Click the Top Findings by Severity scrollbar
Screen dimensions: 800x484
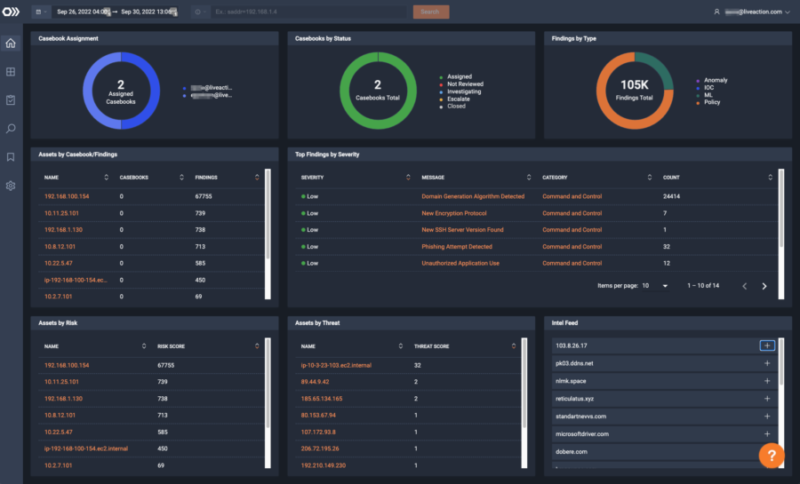click(x=781, y=234)
